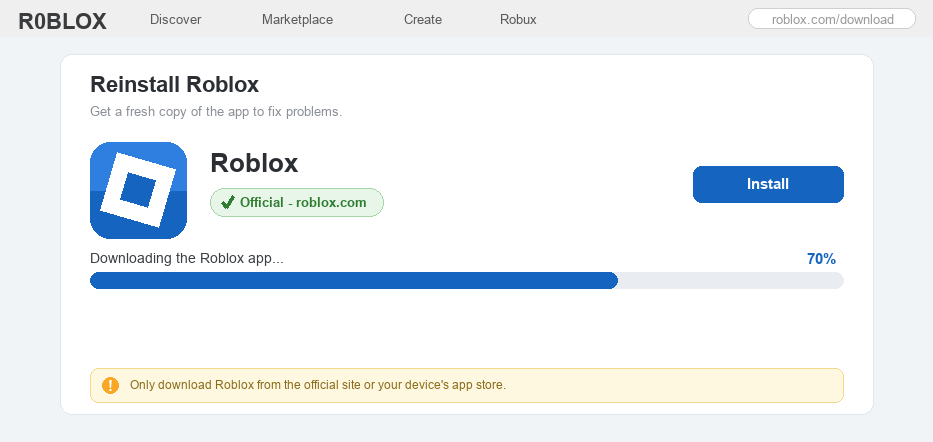Select the 'Only download Roblox' warning text
Image resolution: width=933 pixels, height=442 pixels.
(x=318, y=385)
